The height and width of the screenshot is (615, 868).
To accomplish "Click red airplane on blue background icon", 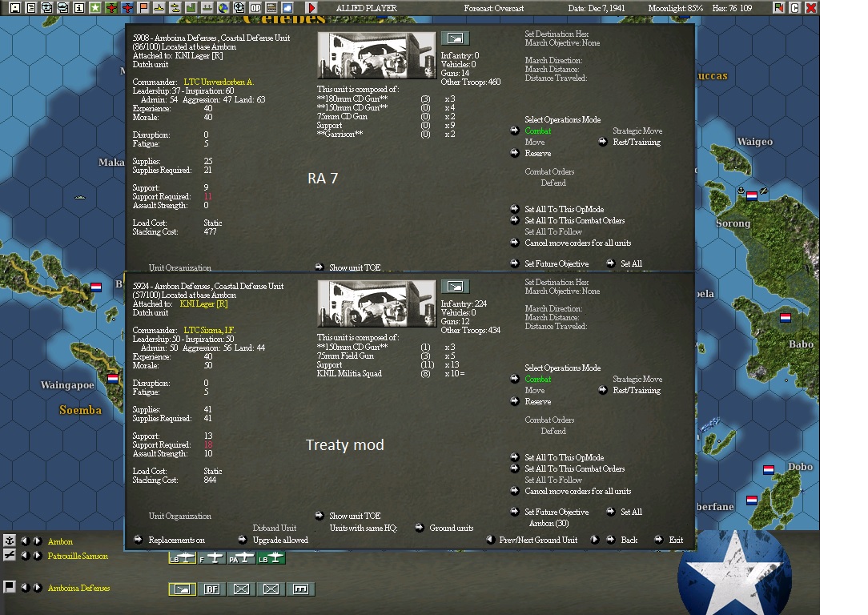I will tap(127, 8).
